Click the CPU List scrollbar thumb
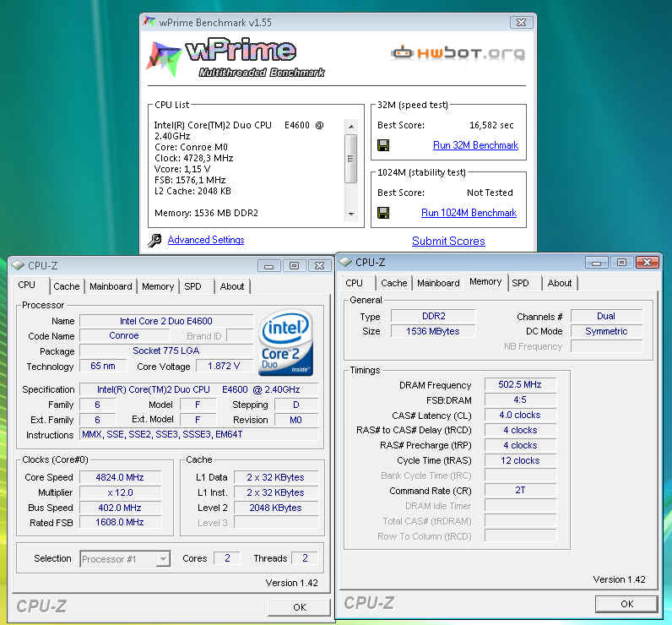The width and height of the screenshot is (672, 625). point(351,159)
